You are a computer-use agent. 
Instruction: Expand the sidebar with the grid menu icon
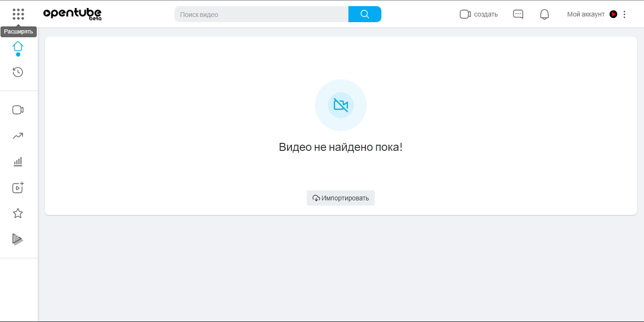[x=18, y=14]
